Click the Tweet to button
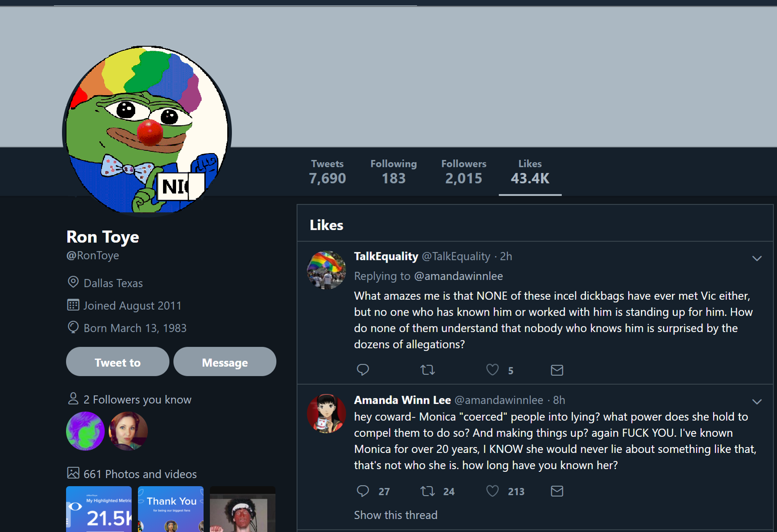This screenshot has height=532, width=777. click(118, 362)
